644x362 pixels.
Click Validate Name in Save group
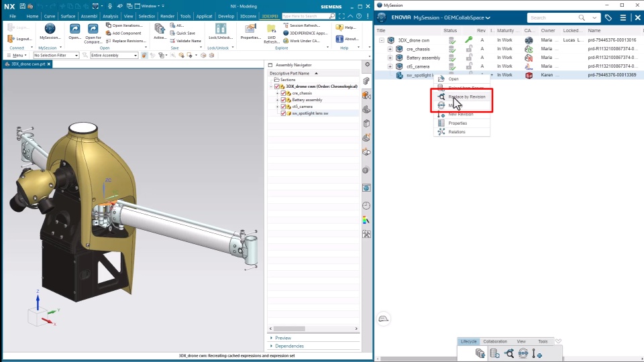pos(186,41)
